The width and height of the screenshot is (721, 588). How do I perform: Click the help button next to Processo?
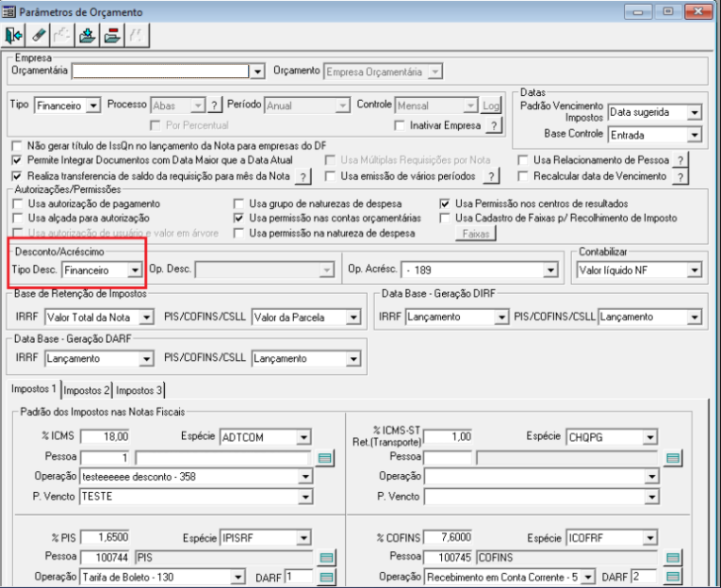pos(214,106)
